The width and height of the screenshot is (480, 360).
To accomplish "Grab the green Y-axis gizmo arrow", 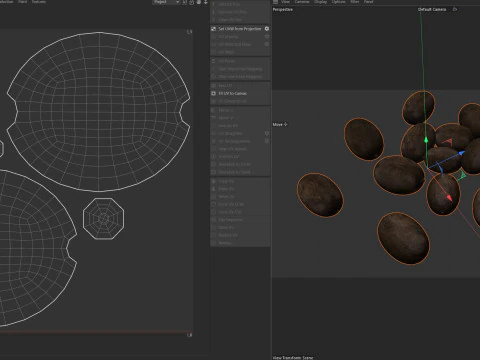I will pos(426,140).
